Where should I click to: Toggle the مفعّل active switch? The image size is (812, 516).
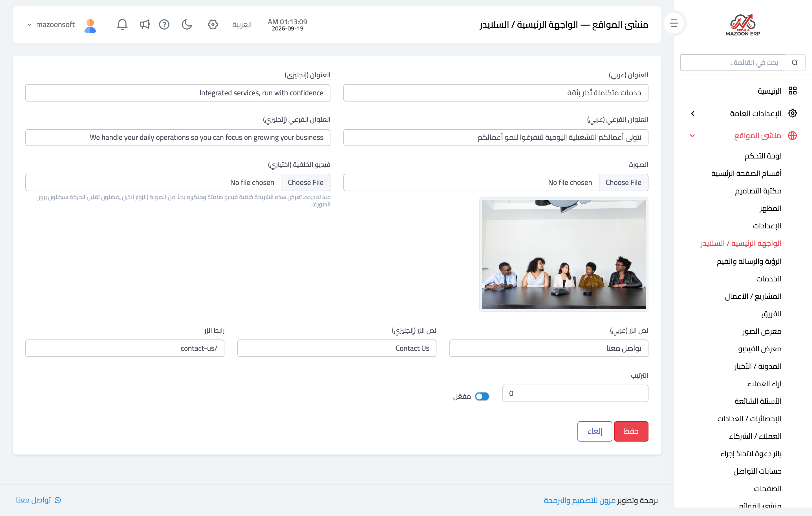[482, 396]
